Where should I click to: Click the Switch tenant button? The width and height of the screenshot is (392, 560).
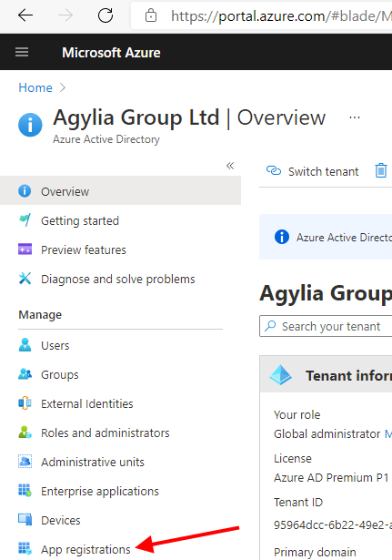click(313, 171)
